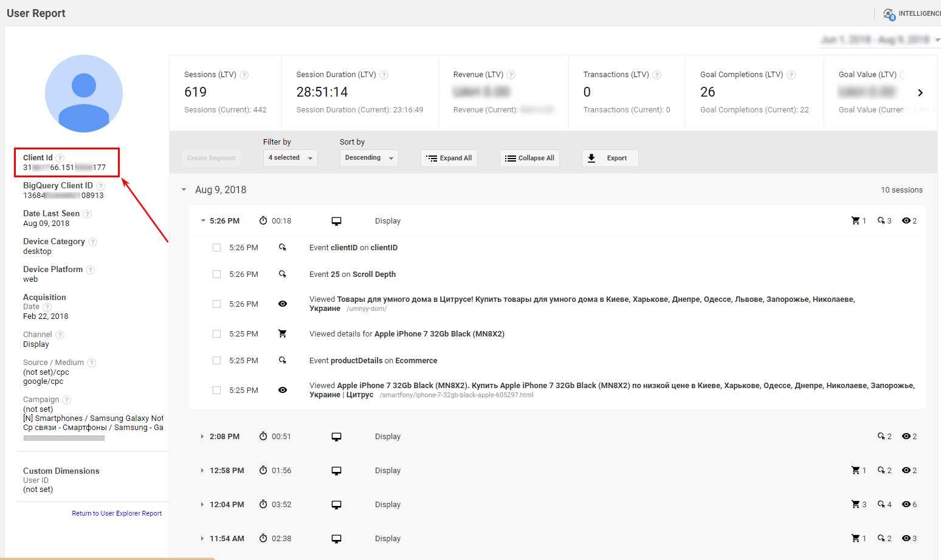Check the box for Event clientID row
The width and height of the screenshot is (941, 560).
click(x=216, y=248)
